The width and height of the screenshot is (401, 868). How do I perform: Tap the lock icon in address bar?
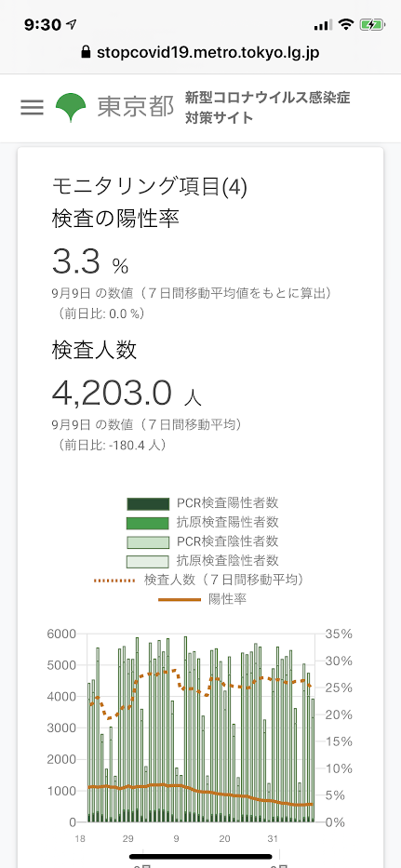pos(86,53)
